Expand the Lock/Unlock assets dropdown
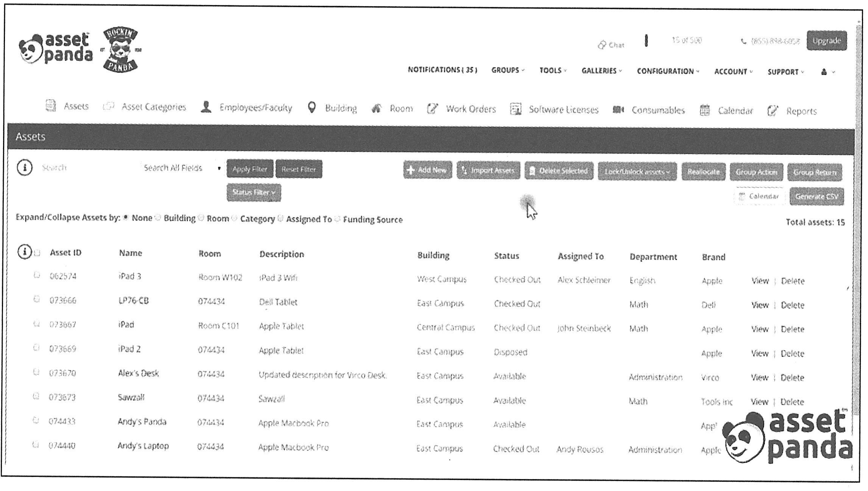 click(x=637, y=172)
